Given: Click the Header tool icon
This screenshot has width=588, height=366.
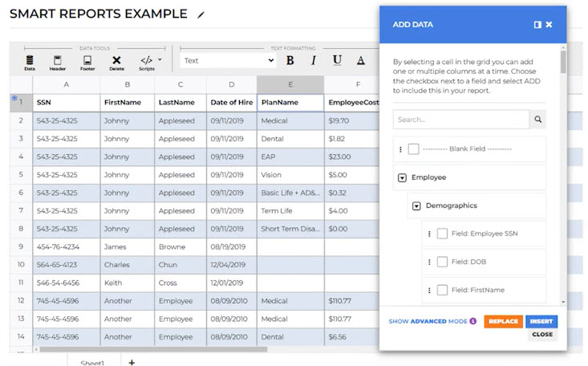Looking at the screenshot, I should (58, 61).
